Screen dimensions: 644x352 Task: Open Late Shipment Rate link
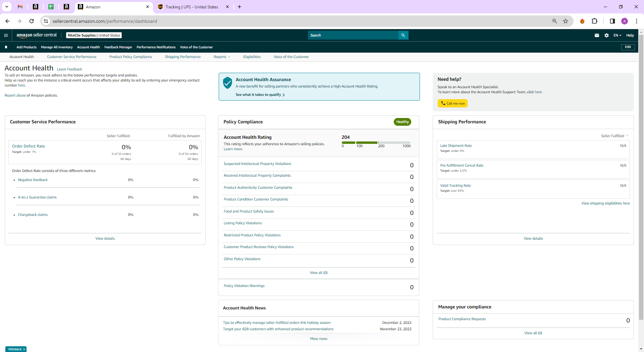pos(456,145)
